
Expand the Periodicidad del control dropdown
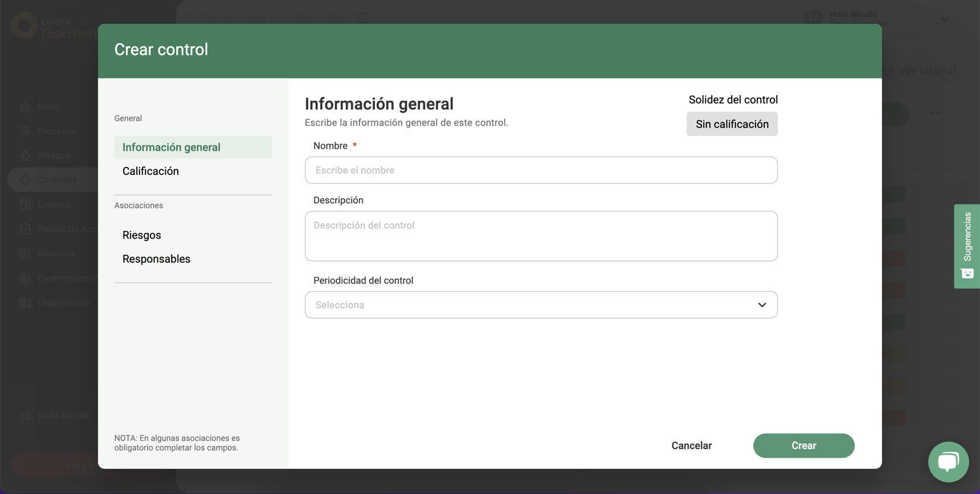[540, 305]
